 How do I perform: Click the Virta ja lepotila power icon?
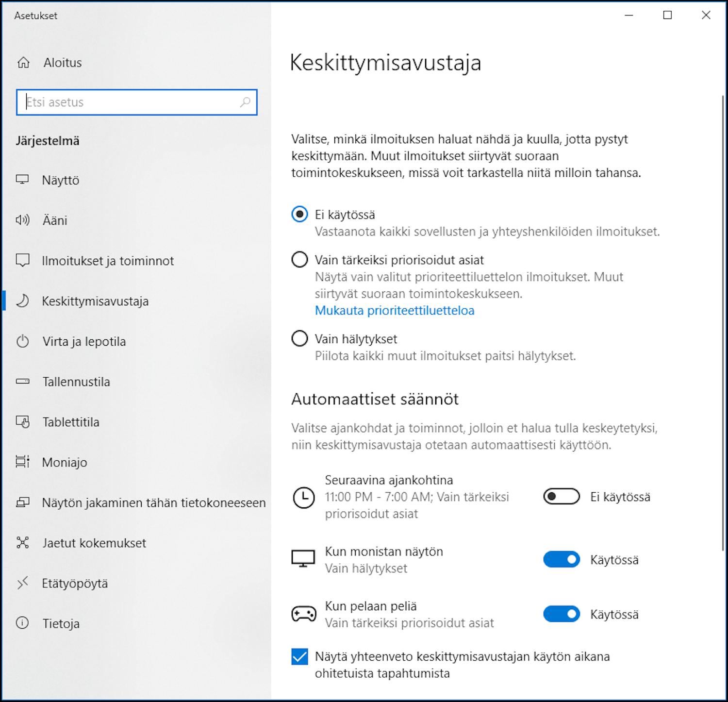[23, 341]
